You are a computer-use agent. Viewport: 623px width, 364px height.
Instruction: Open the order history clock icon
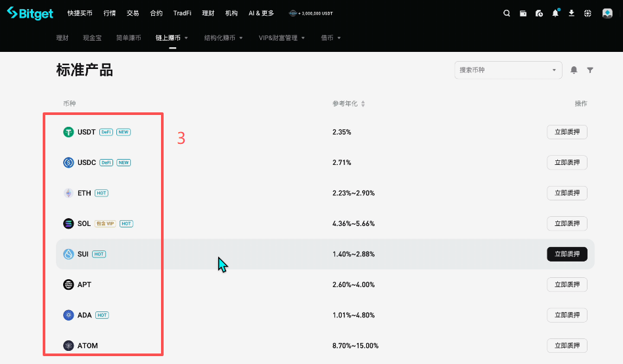pos(539,14)
